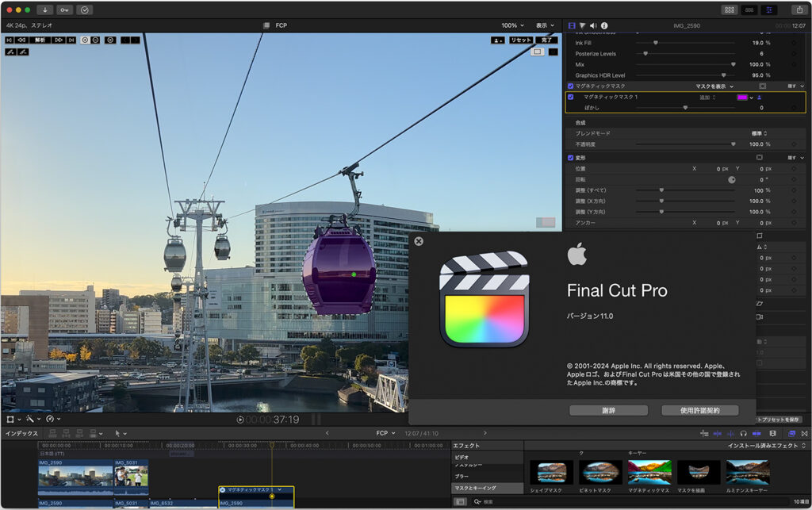Viewport: 812px width, 510px height.
Task: Select the add-to-mask plus tool
Action: click(85, 40)
